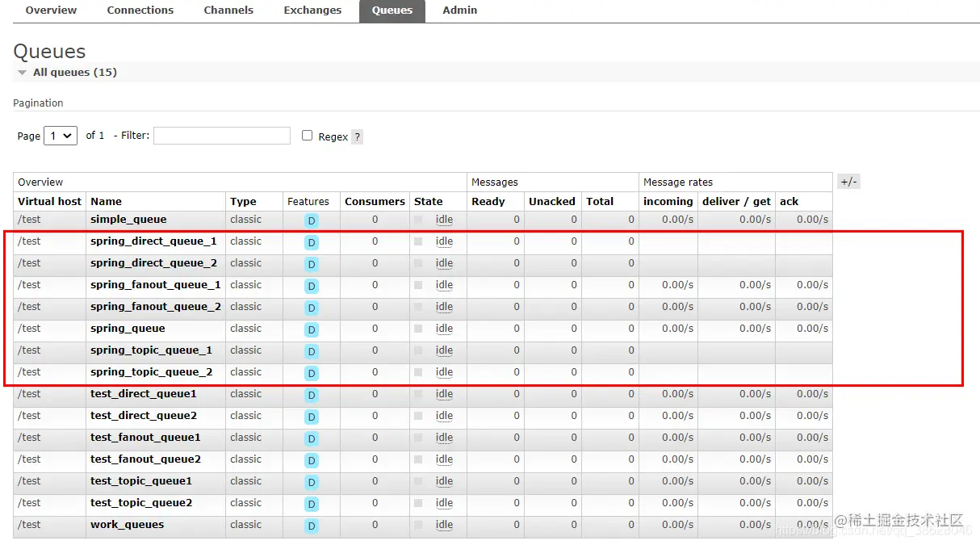
Task: Click the D badge for test_topic_queue1
Action: click(312, 482)
